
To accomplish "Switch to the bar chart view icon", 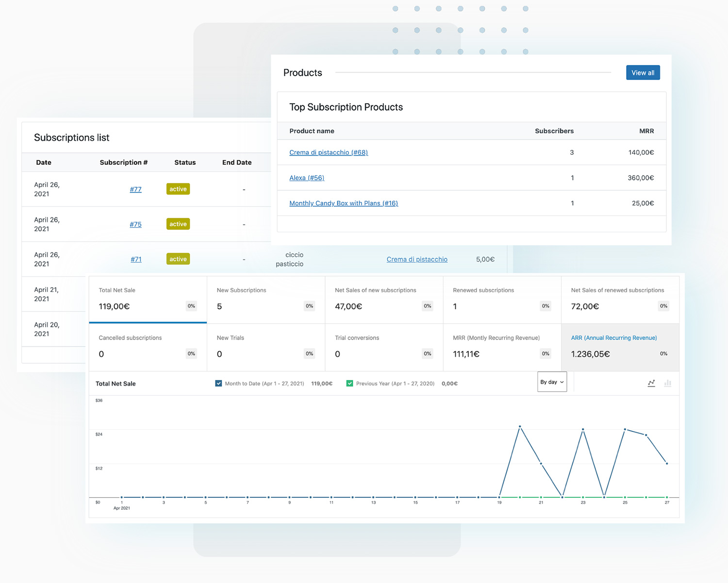I will click(668, 383).
